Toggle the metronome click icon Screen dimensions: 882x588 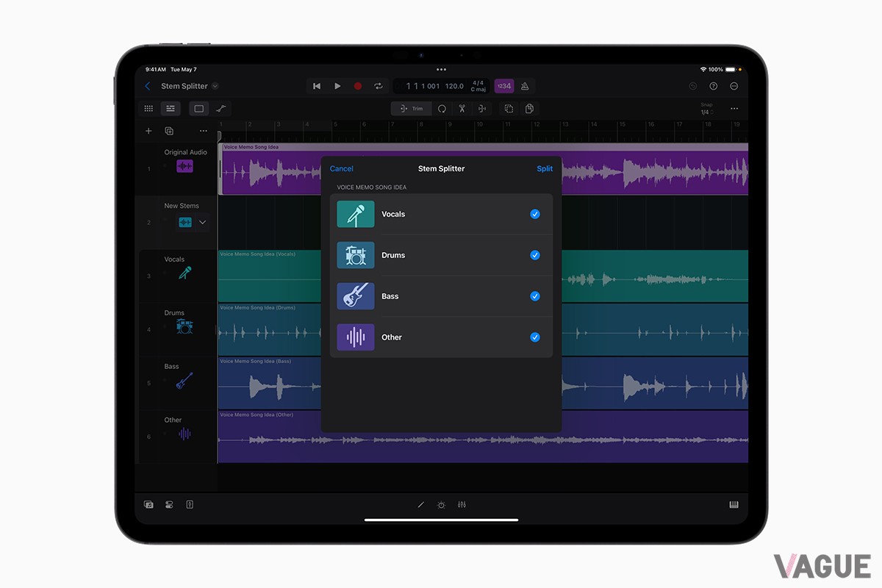(x=525, y=86)
